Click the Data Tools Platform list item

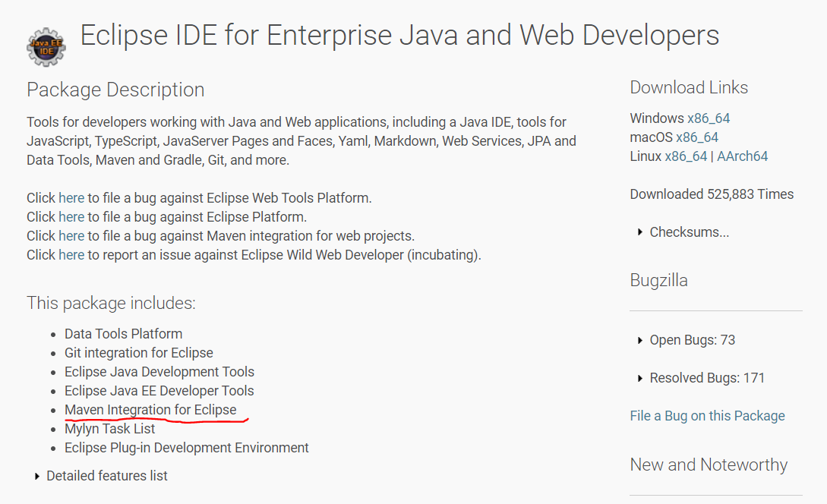click(124, 334)
